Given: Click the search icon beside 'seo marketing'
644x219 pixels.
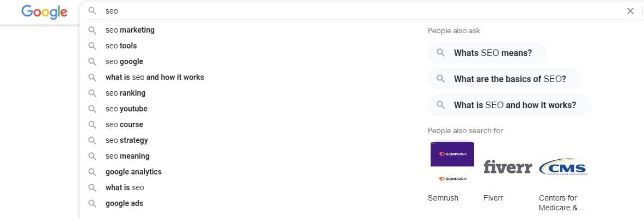Looking at the screenshot, I should click(x=93, y=30).
